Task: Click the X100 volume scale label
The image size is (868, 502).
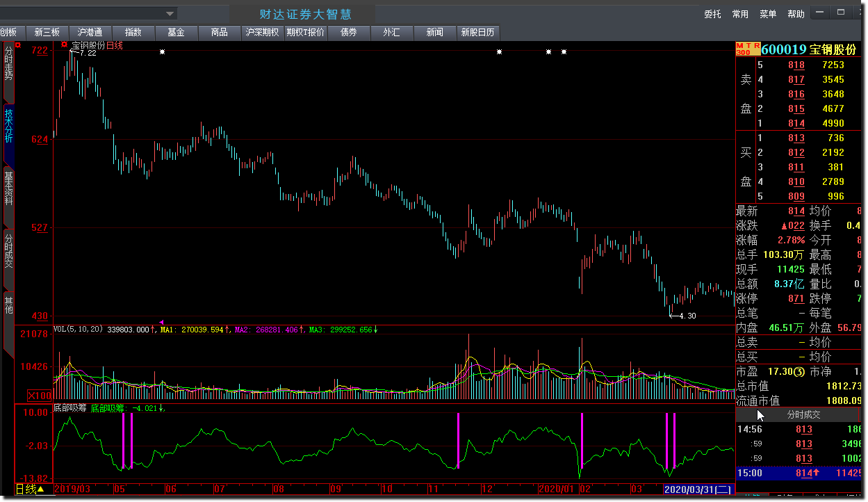Action: [40, 396]
